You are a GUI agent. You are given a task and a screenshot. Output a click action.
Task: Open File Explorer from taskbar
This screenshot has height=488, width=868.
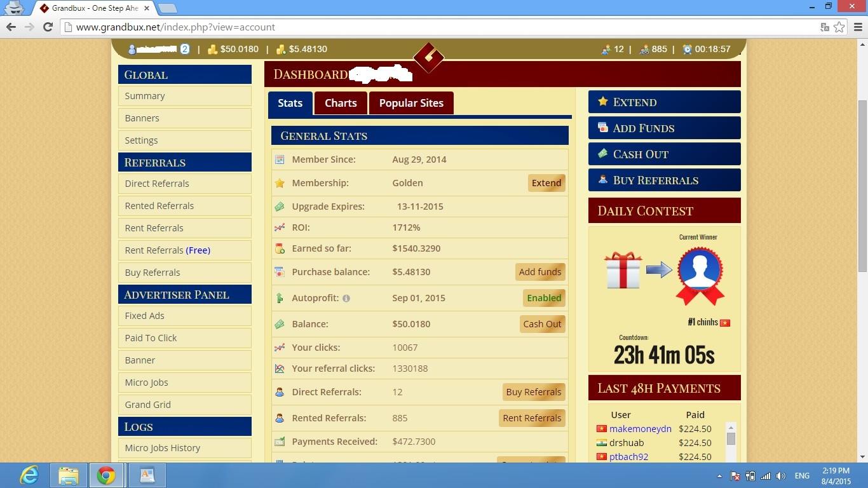69,475
